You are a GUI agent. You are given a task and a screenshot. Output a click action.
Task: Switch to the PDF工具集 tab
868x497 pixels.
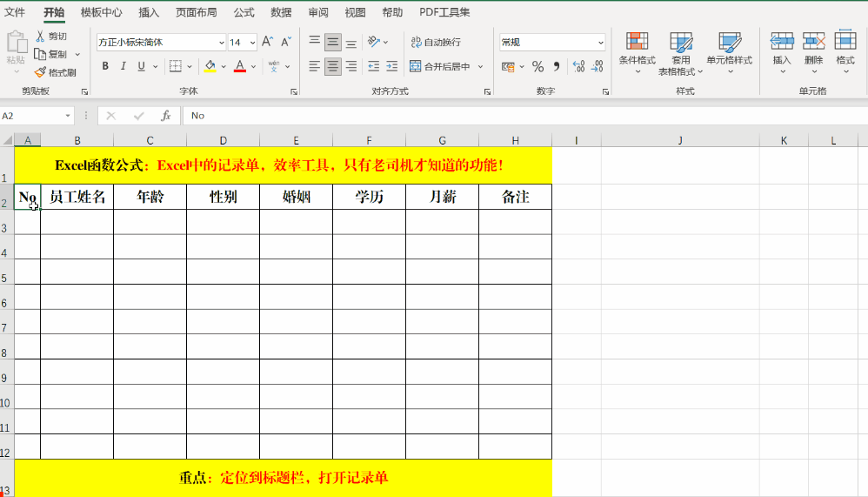click(x=444, y=11)
